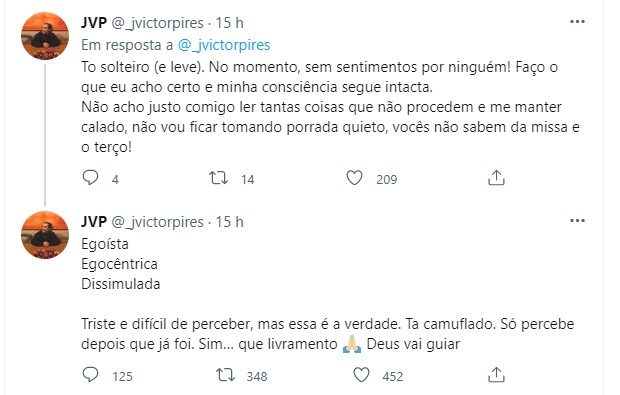This screenshot has height=395, width=620.
Task: Open the @_jvictorpires mention link in reply line
Action: click(x=224, y=45)
